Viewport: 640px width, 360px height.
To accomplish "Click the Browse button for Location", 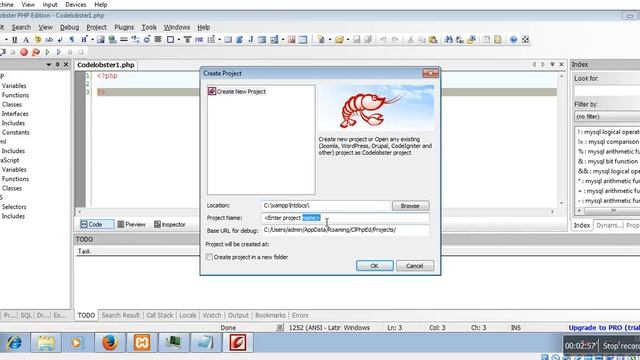I will click(410, 206).
